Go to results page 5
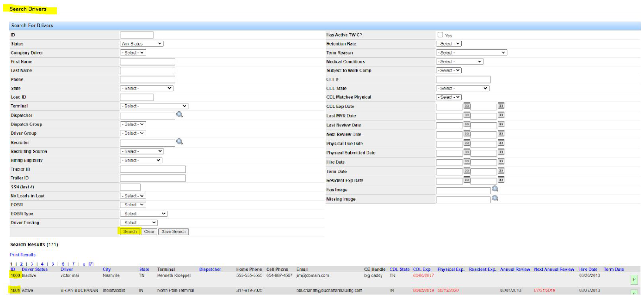The width and height of the screenshot is (644, 298). pyautogui.click(x=52, y=264)
